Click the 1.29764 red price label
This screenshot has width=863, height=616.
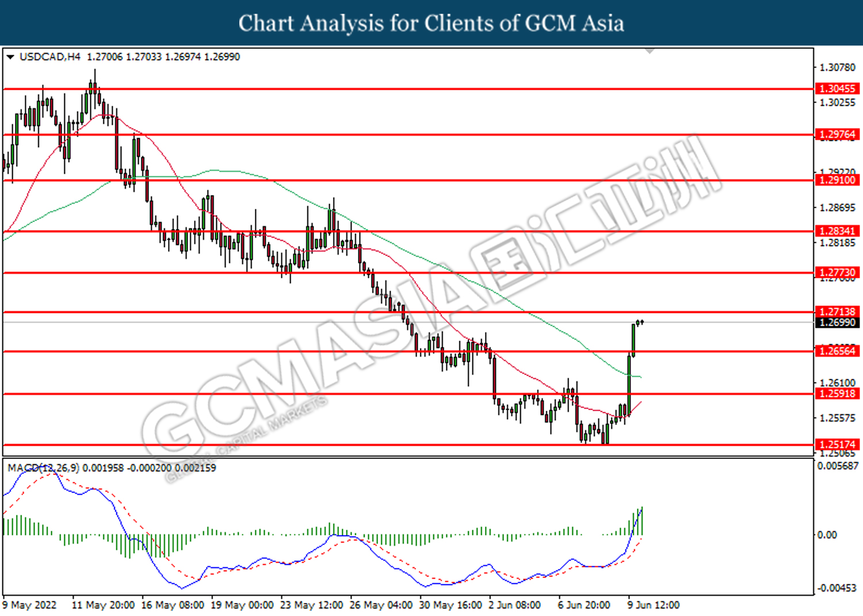(x=838, y=135)
